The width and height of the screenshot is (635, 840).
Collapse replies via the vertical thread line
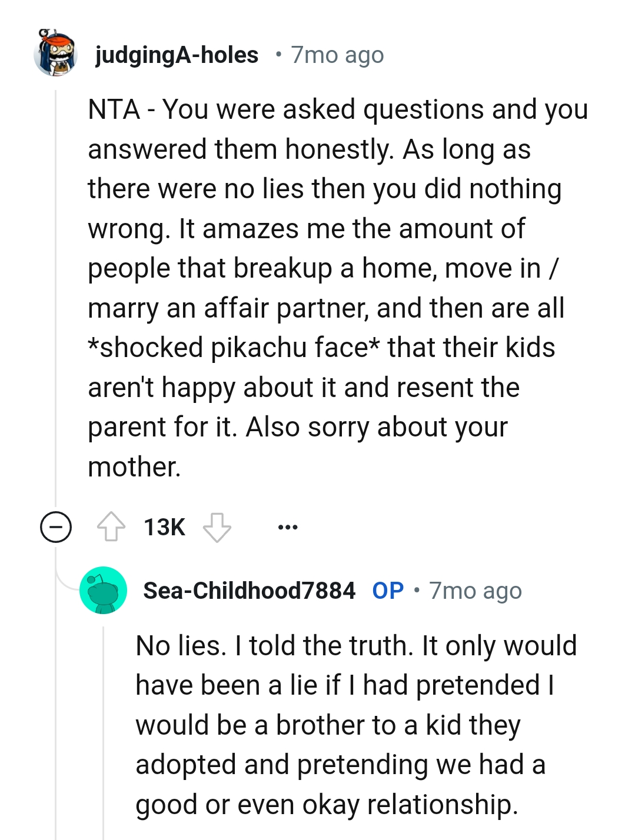click(x=57, y=294)
